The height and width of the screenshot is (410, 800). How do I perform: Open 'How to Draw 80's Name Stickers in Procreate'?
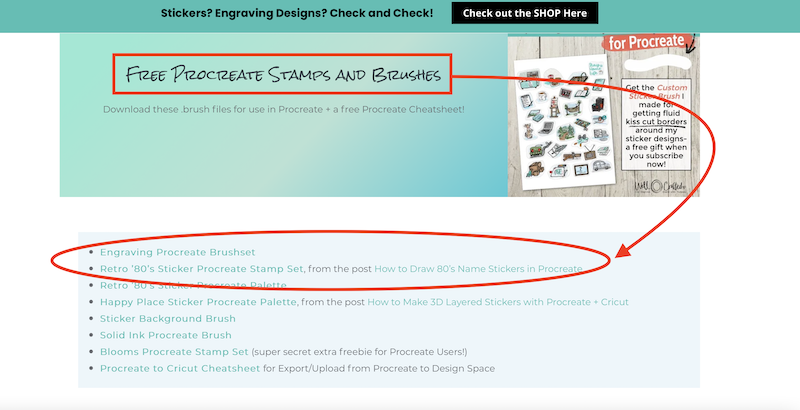pos(478,269)
